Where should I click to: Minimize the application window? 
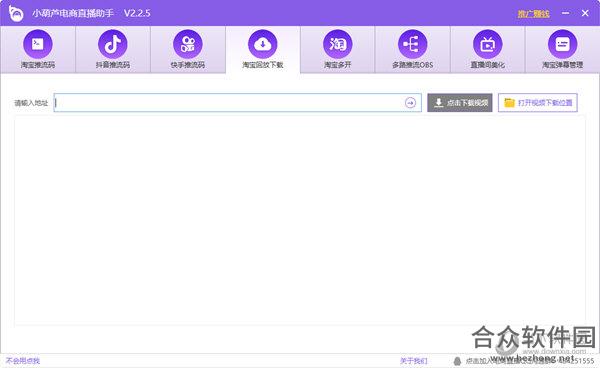pos(566,13)
